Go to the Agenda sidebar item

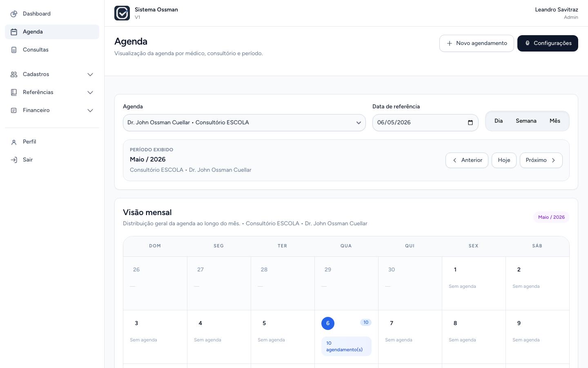coord(52,32)
